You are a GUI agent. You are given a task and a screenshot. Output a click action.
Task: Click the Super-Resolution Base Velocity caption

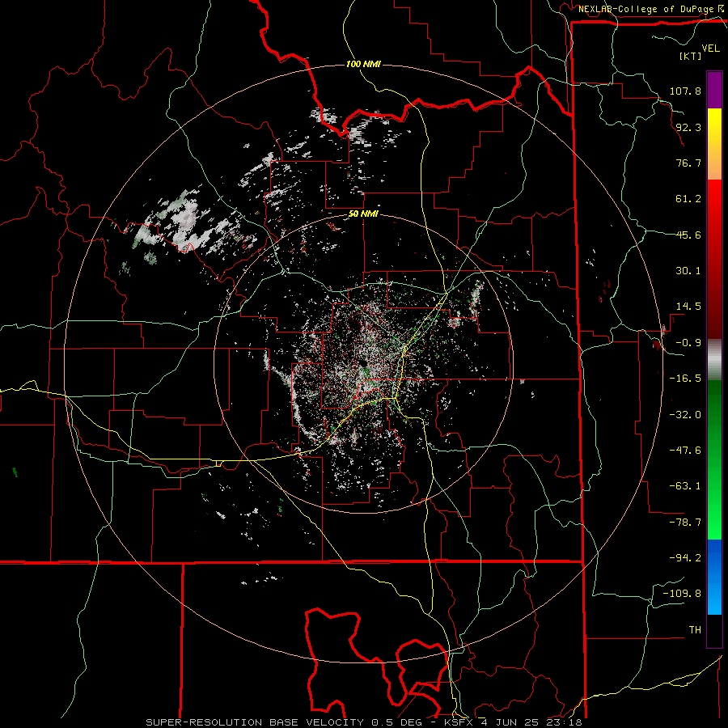[363, 722]
